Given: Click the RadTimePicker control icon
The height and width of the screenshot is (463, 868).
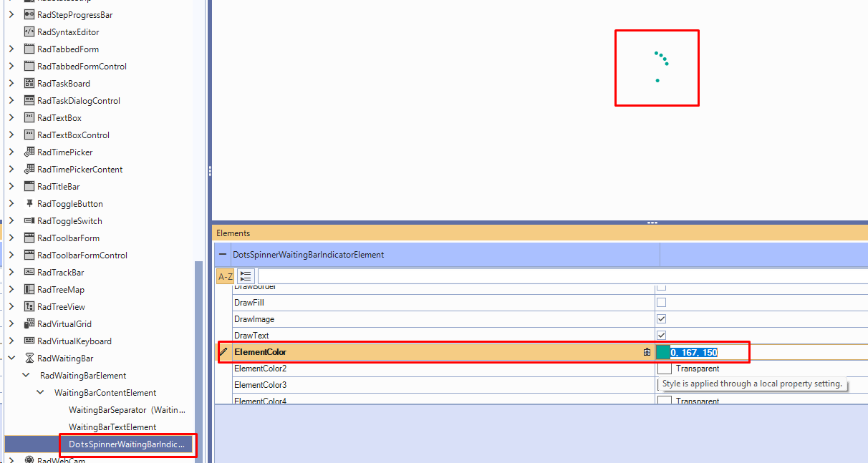Looking at the screenshot, I should click(x=29, y=152).
